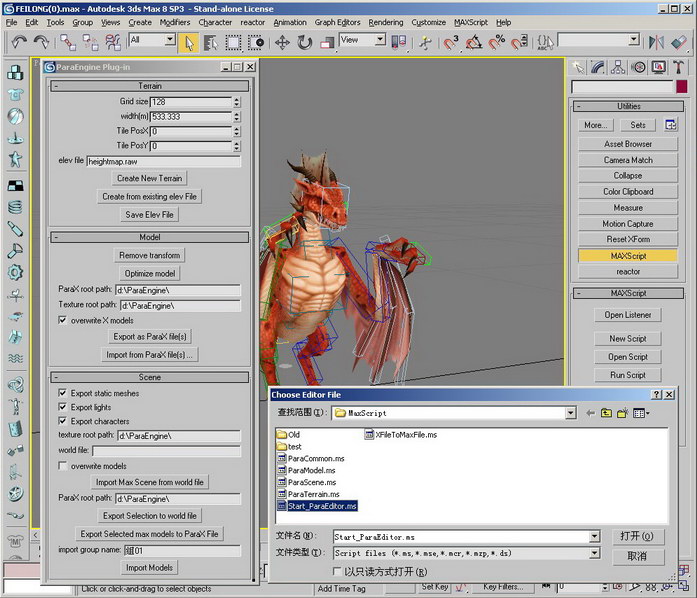Open the Modifiers menu
This screenshot has height=598, width=697.
click(x=175, y=22)
